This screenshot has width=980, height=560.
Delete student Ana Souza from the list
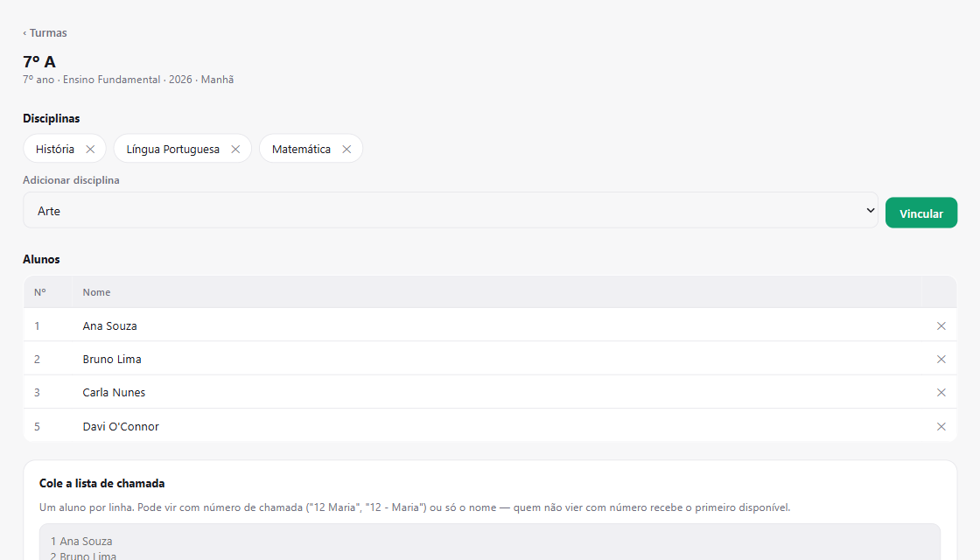[x=941, y=325]
